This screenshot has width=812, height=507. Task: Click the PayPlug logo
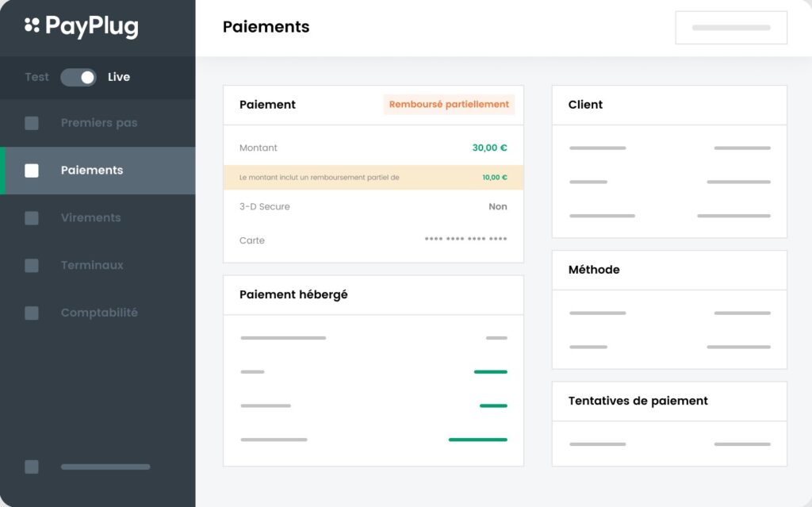pos(81,27)
